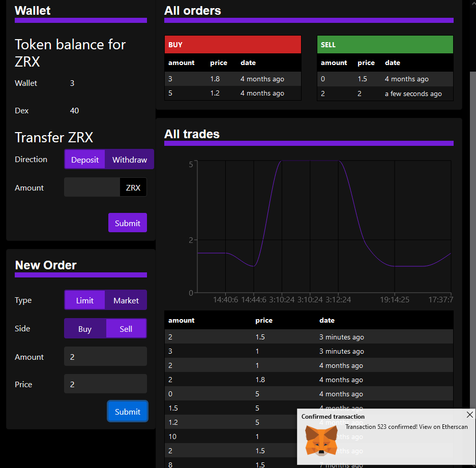476x468 pixels.
Task: Click the transfer Amount input field
Action: pos(92,188)
